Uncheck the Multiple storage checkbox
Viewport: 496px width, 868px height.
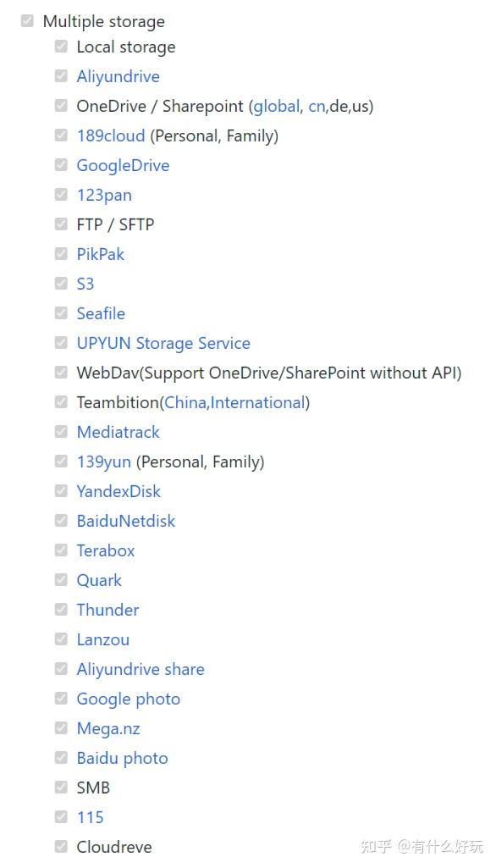pyautogui.click(x=27, y=21)
